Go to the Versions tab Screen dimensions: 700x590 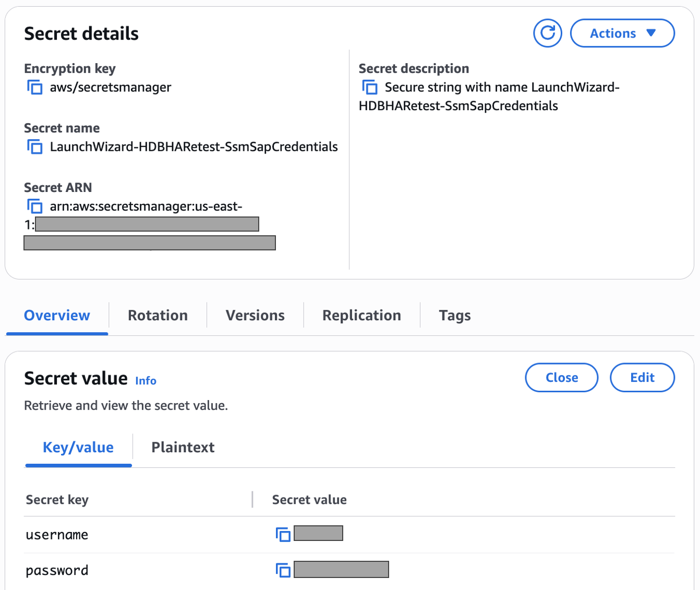[x=255, y=315]
